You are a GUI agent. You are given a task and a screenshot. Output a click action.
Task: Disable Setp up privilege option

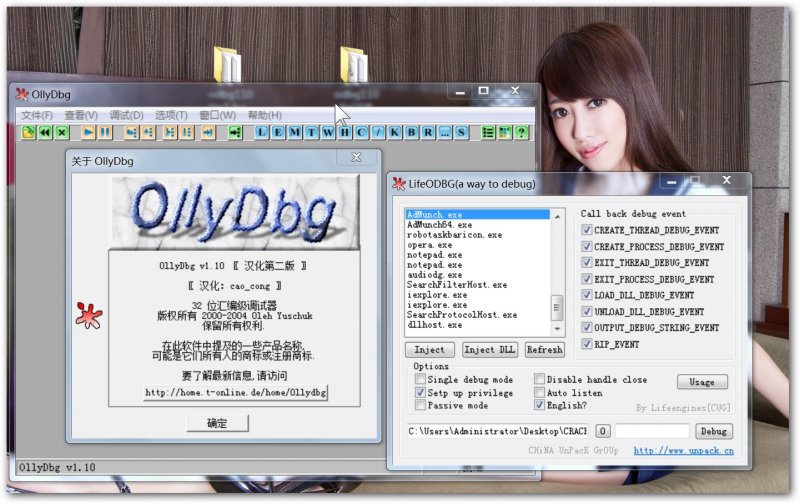click(x=420, y=392)
